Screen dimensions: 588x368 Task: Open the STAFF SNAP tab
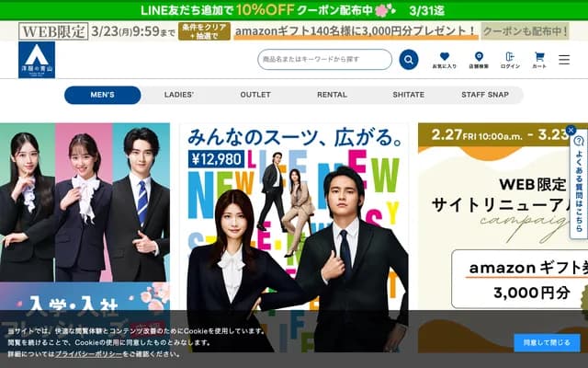point(485,95)
